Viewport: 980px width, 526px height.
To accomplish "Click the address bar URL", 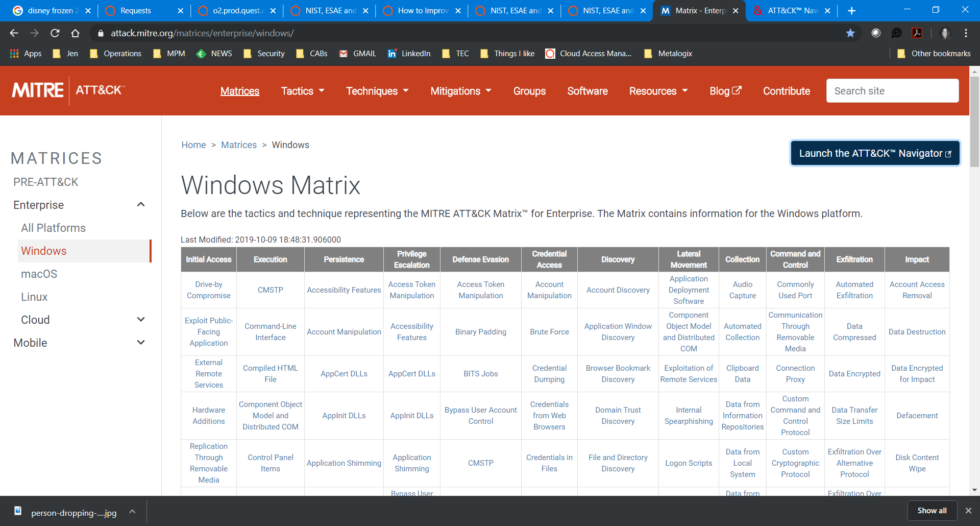I will pyautogui.click(x=202, y=33).
